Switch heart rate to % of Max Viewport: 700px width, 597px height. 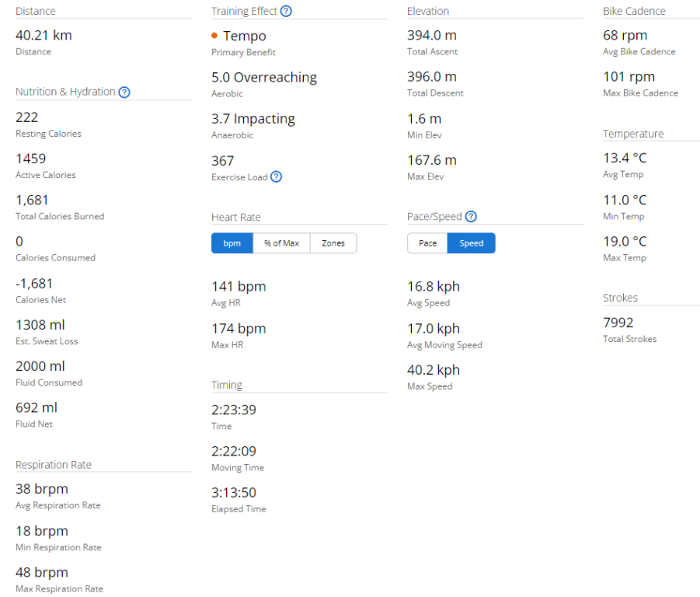tap(281, 243)
